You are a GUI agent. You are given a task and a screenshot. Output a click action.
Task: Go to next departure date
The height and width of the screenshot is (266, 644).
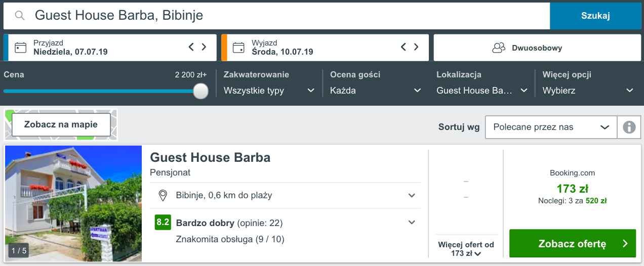(416, 47)
